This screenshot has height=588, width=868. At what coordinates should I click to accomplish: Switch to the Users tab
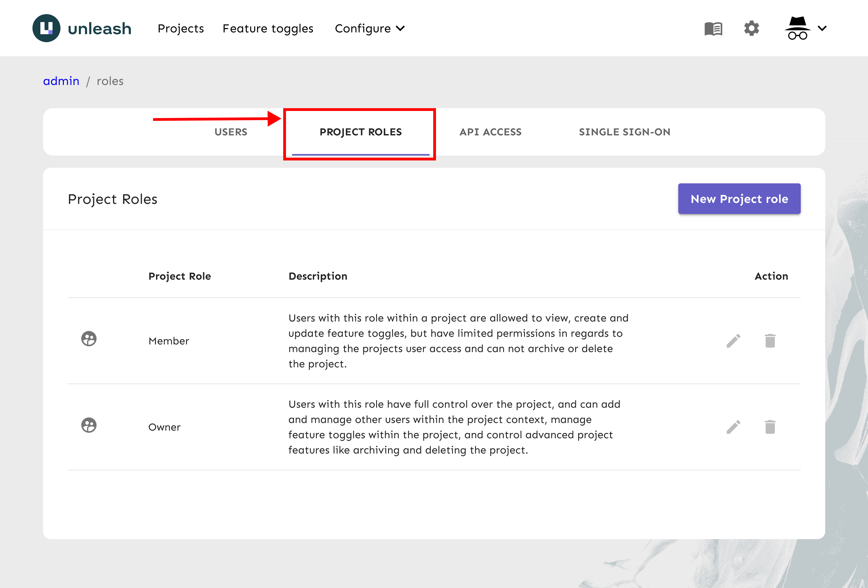[x=231, y=132]
